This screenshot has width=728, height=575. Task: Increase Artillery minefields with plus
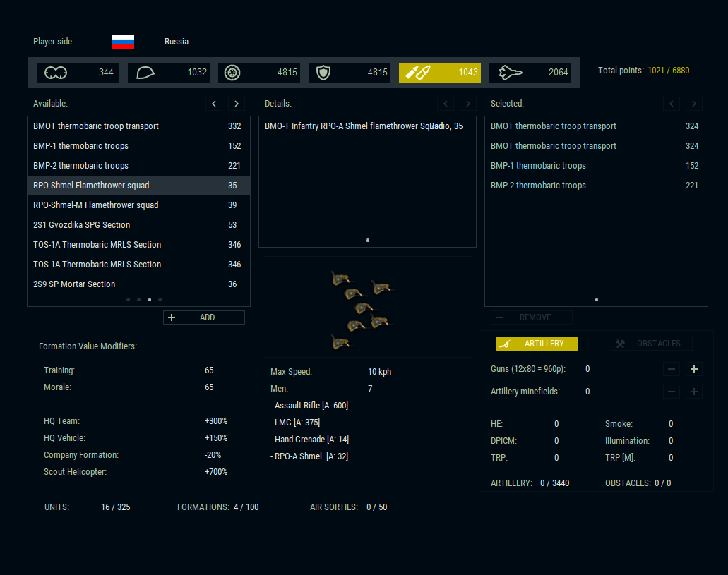point(694,392)
